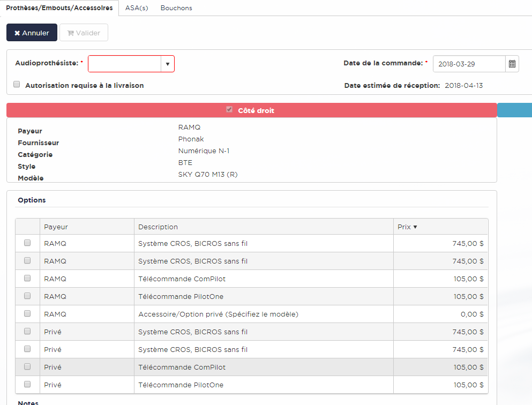Open the order date calendar picker
This screenshot has height=405, width=532.
point(512,64)
